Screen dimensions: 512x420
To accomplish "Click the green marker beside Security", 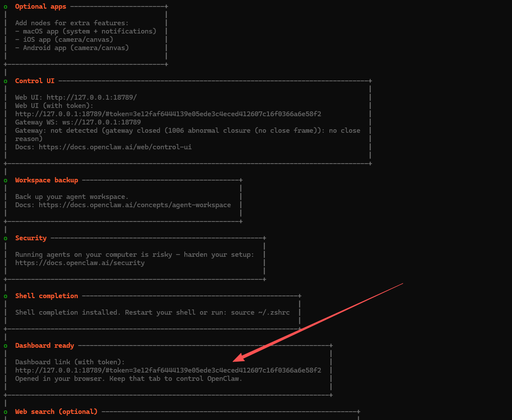I will [5, 239].
